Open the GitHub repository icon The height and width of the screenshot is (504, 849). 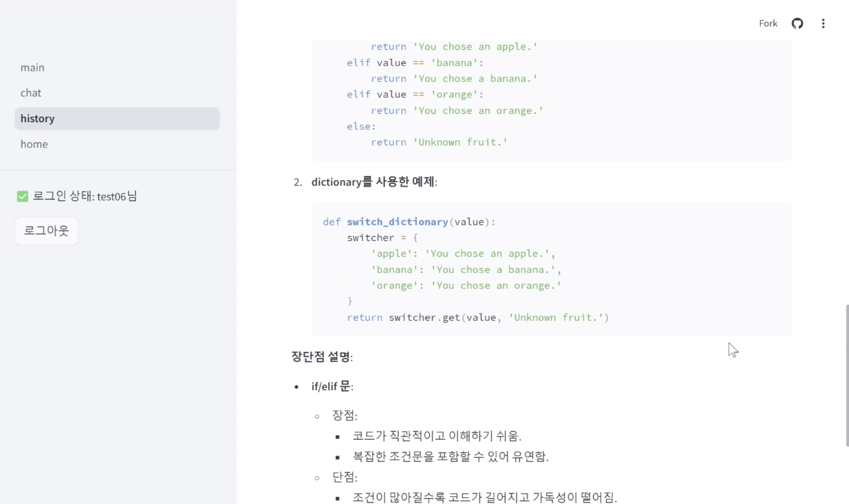pos(797,24)
